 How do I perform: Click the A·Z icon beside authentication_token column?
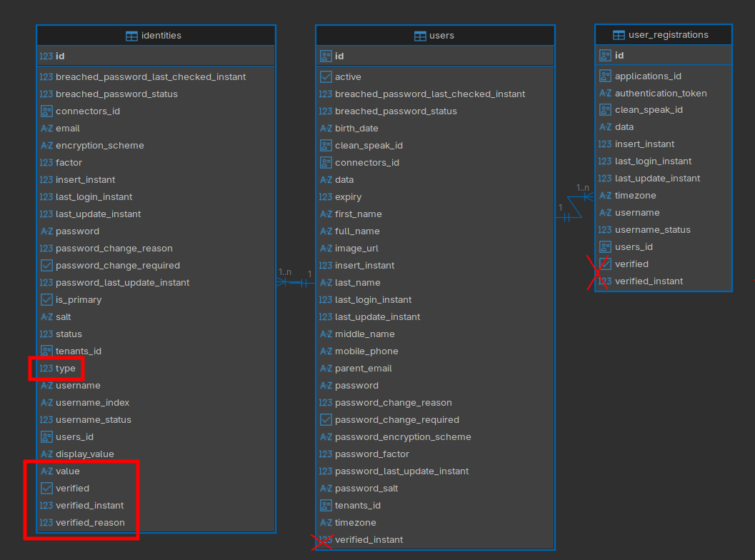click(606, 93)
